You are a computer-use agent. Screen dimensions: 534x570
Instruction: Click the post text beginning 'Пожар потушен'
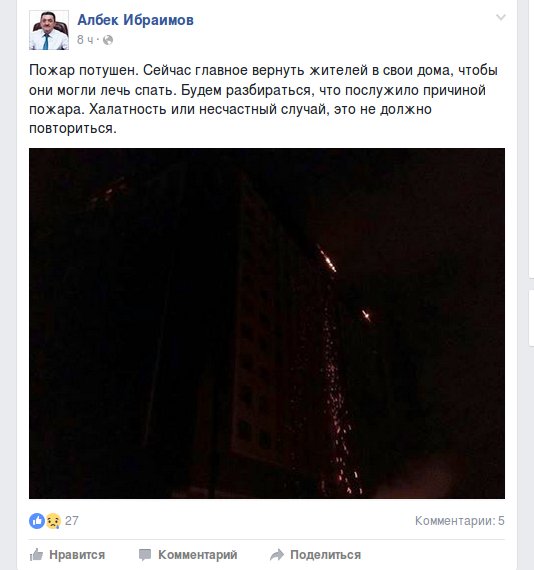pos(263,99)
